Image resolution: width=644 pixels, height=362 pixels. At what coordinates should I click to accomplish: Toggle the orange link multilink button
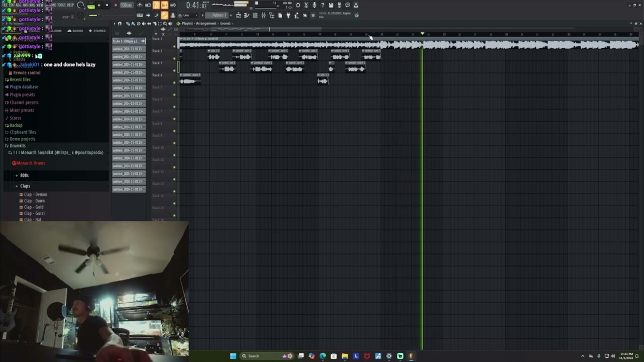point(165,15)
